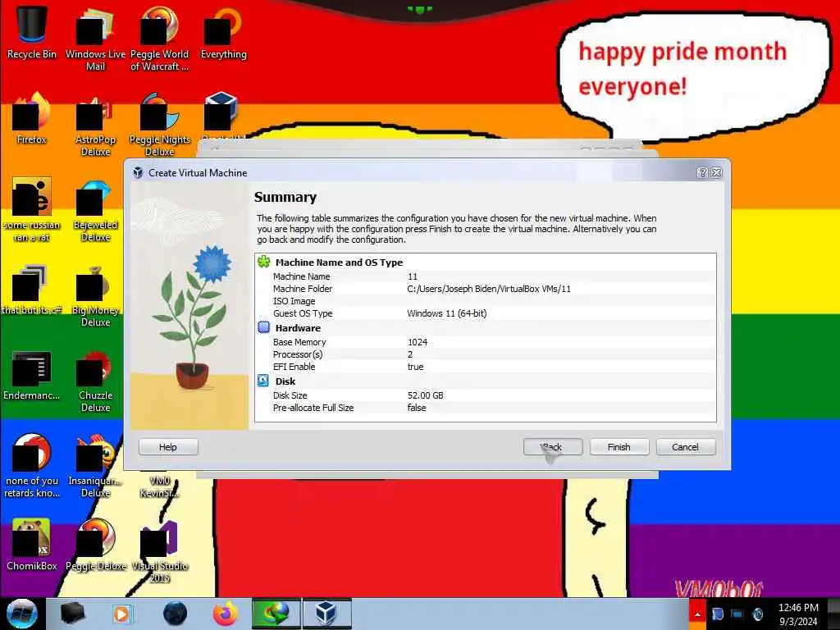Select the Base Memory 1024 value

point(418,342)
